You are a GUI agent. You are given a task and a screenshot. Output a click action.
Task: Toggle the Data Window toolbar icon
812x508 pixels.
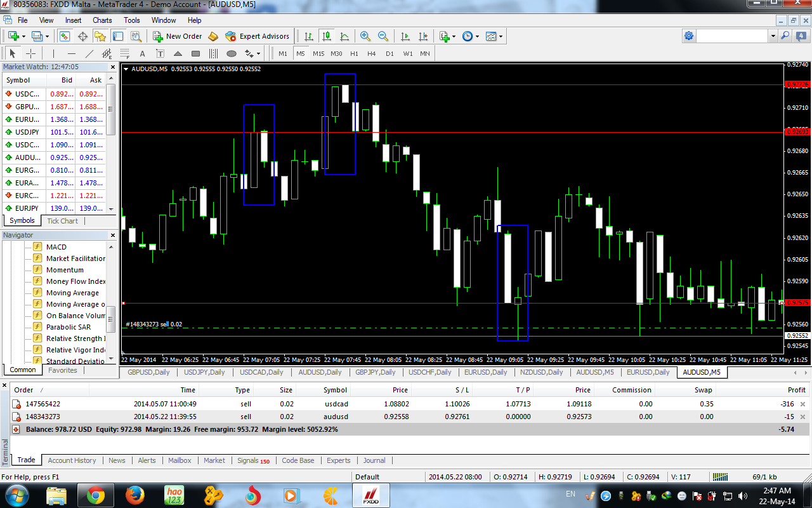82,36
